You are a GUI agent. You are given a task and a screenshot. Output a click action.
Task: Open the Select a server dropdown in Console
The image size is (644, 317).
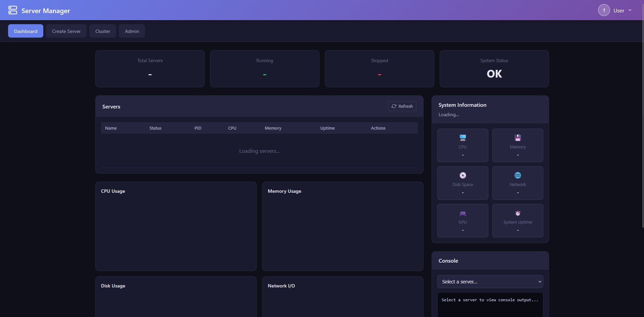[x=490, y=282]
